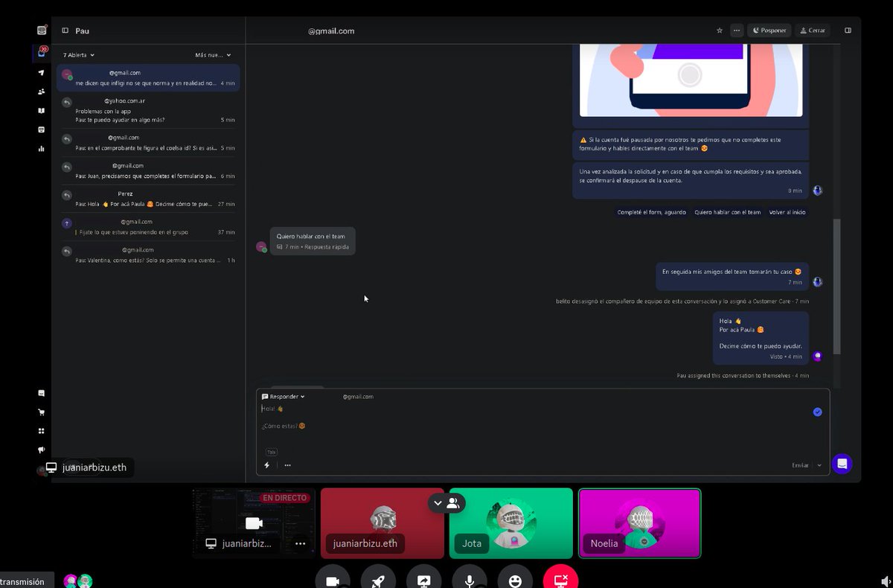Open the three-dot menu beside Posponer
Viewport: 893px width, 588px height.
point(737,31)
